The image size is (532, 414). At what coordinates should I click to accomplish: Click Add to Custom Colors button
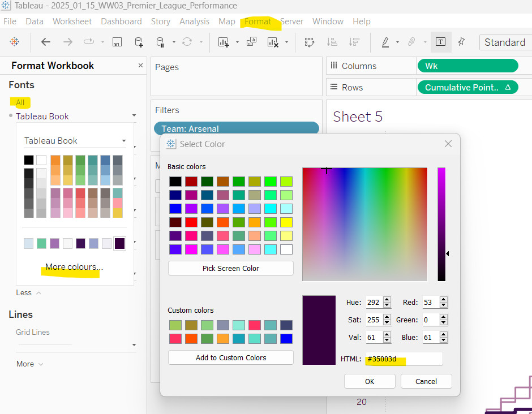point(231,357)
